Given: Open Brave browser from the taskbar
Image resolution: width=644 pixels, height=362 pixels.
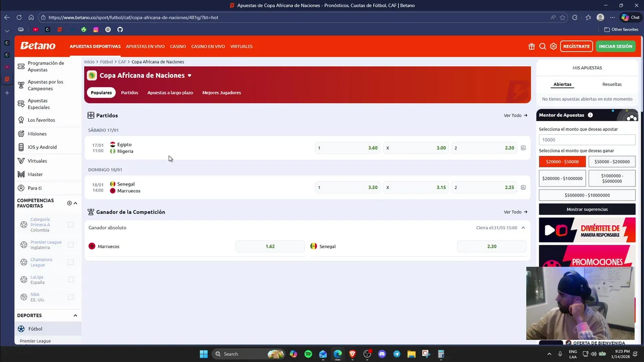Looking at the screenshot, I should [x=353, y=354].
